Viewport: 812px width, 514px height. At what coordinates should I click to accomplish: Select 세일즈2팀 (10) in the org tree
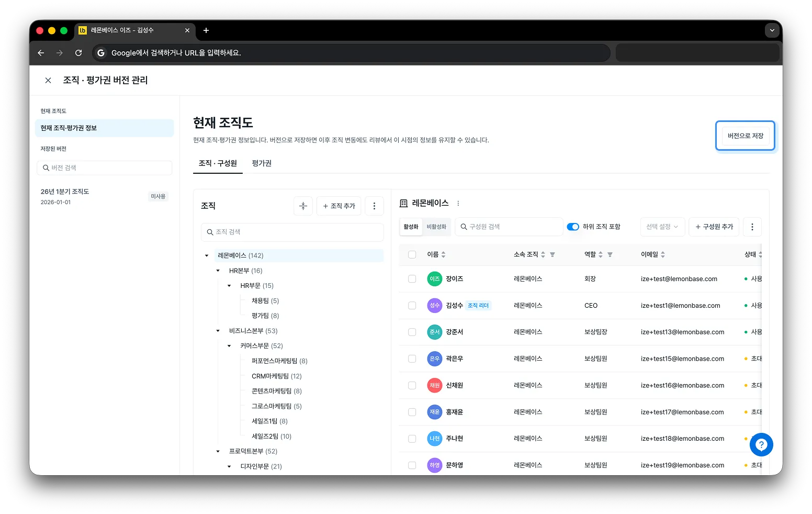pos(272,437)
